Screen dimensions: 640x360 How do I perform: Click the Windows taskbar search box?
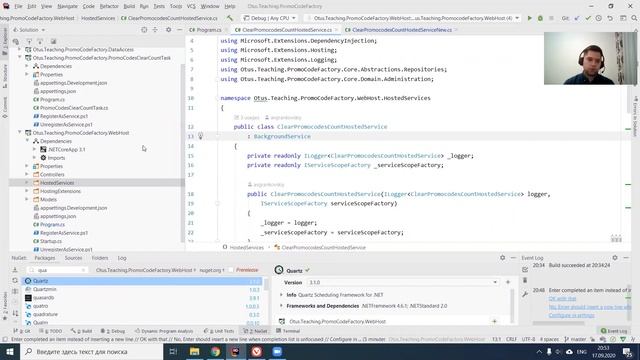tap(91, 351)
